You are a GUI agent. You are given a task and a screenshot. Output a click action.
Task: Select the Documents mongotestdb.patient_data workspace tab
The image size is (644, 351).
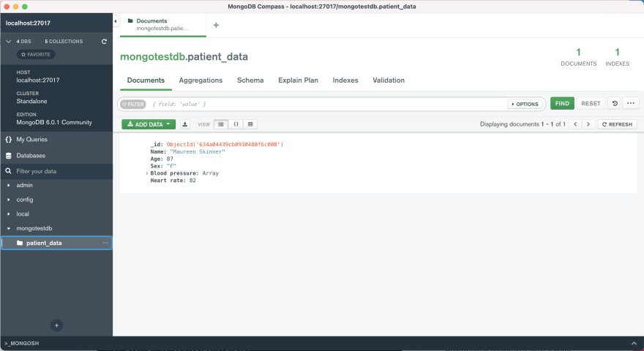coord(163,25)
